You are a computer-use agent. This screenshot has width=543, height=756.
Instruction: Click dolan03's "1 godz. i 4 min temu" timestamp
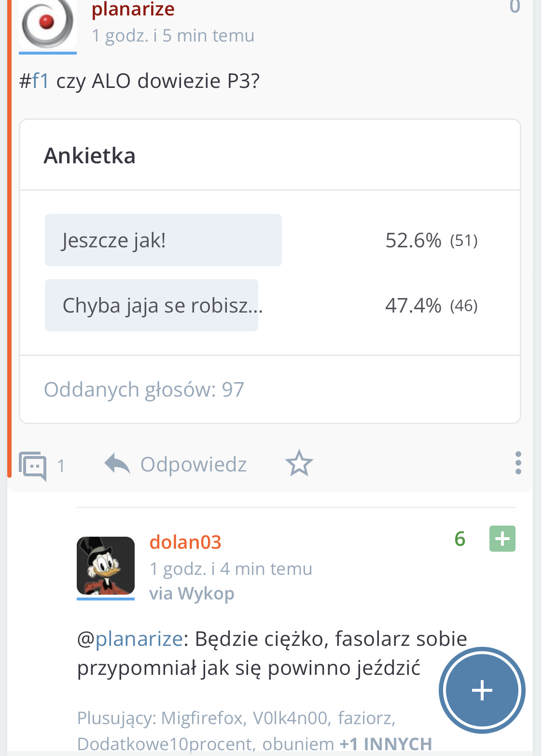[231, 569]
